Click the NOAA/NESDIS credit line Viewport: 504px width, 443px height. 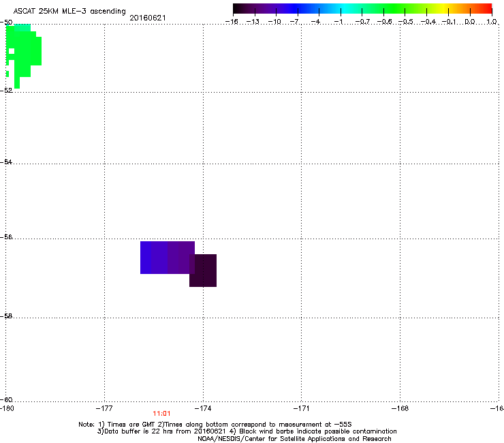tap(294, 439)
